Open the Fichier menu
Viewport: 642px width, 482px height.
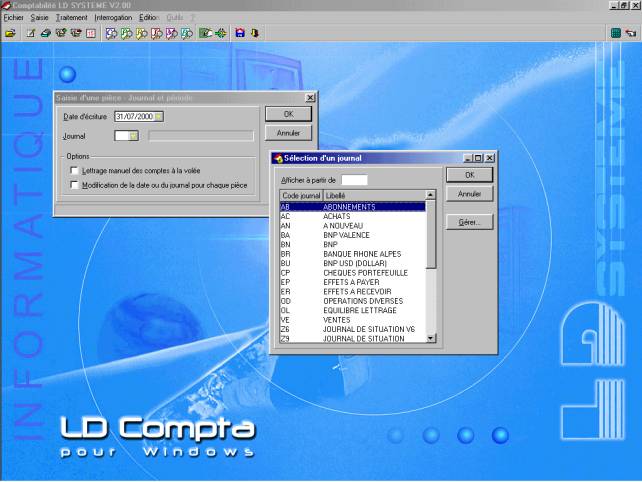13,18
